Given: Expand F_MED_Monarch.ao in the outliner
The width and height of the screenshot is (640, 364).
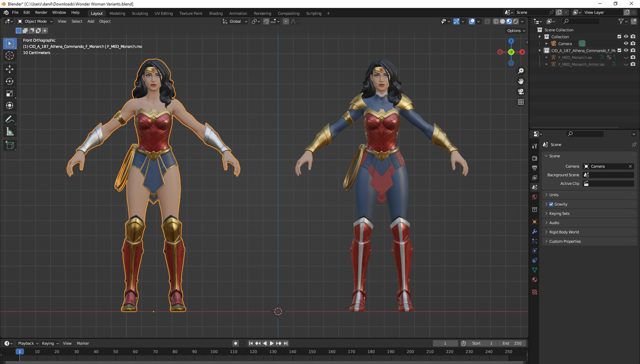Looking at the screenshot, I should click(x=546, y=57).
